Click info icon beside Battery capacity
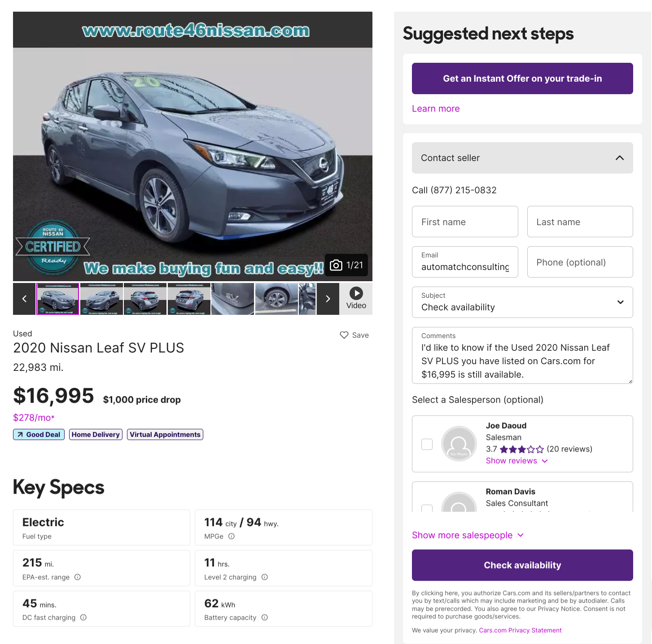The height and width of the screenshot is (644, 652). (x=265, y=618)
